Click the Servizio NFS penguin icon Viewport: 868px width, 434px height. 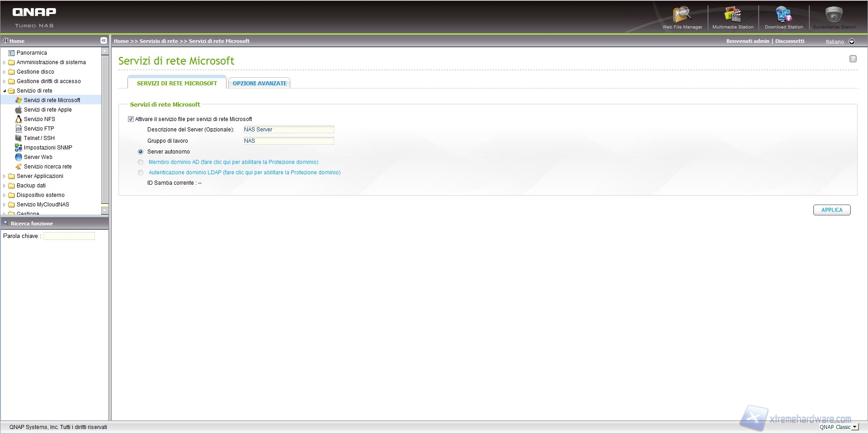[x=19, y=119]
